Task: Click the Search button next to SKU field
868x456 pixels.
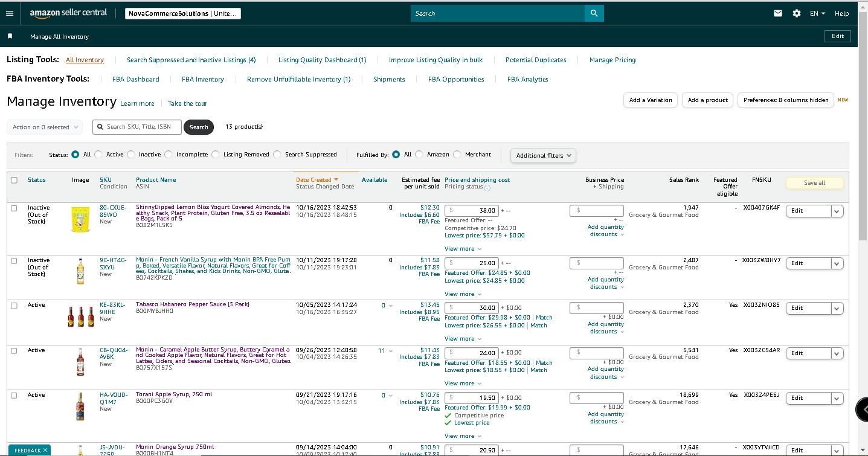Action: tap(199, 127)
